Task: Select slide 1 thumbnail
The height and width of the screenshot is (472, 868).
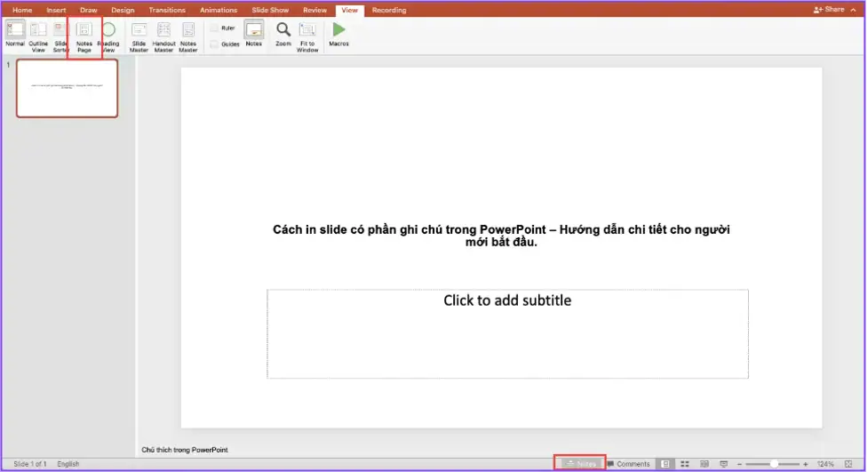Action: click(x=67, y=88)
